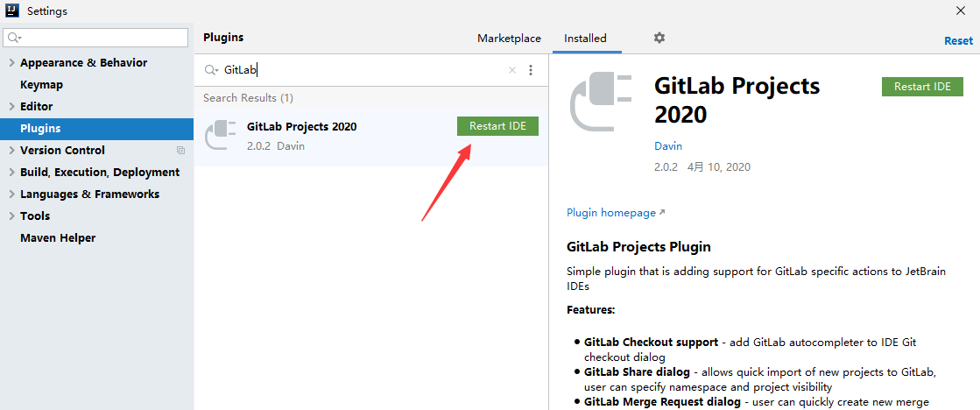This screenshot has width=980, height=410.
Task: Open the Maven Helper settings page
Action: coord(58,237)
